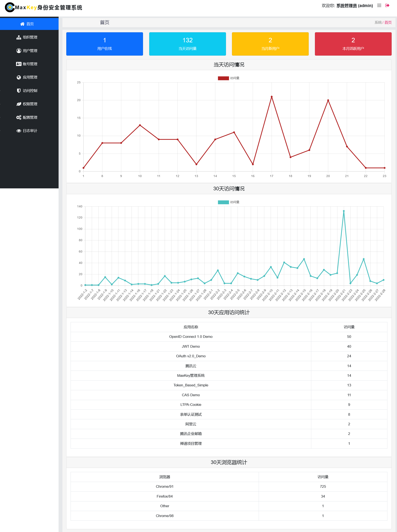Click the blue 用户在线 stat card

point(105,44)
